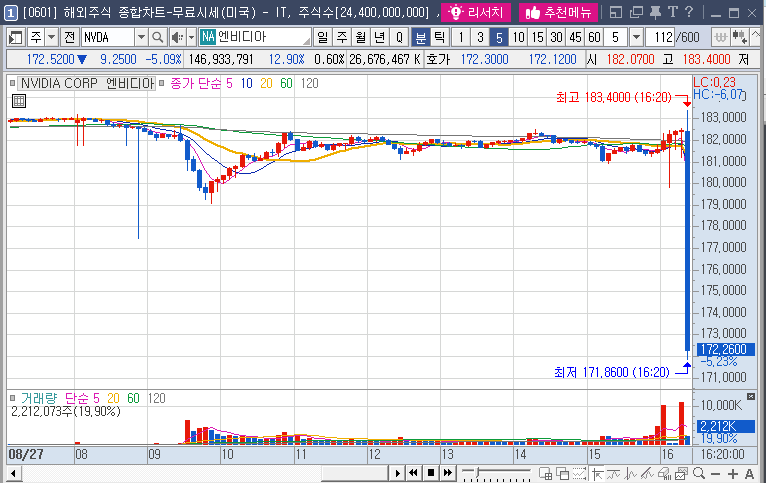766x483 pixels.
Task: Click the save chart image icon
Action: point(682,473)
